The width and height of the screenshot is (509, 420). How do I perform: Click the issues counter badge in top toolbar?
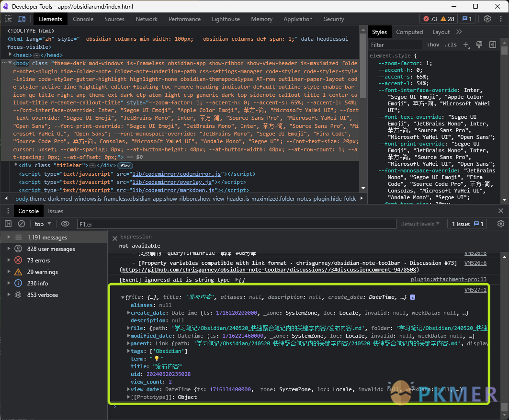pyautogui.click(x=467, y=19)
